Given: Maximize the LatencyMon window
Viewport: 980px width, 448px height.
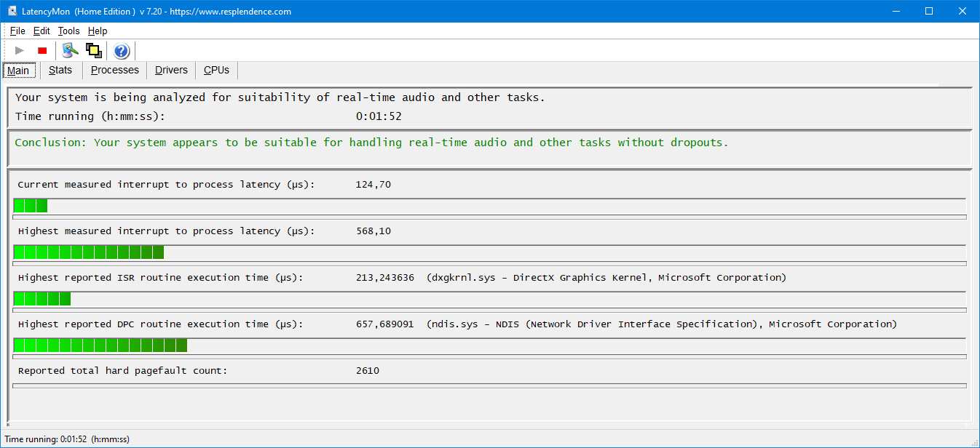Looking at the screenshot, I should click(929, 11).
